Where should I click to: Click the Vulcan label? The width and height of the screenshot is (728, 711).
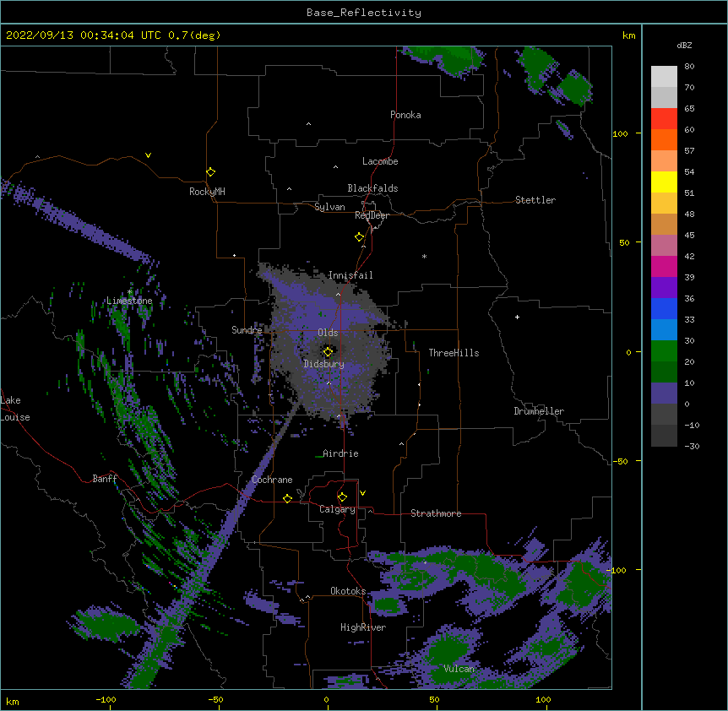(459, 669)
